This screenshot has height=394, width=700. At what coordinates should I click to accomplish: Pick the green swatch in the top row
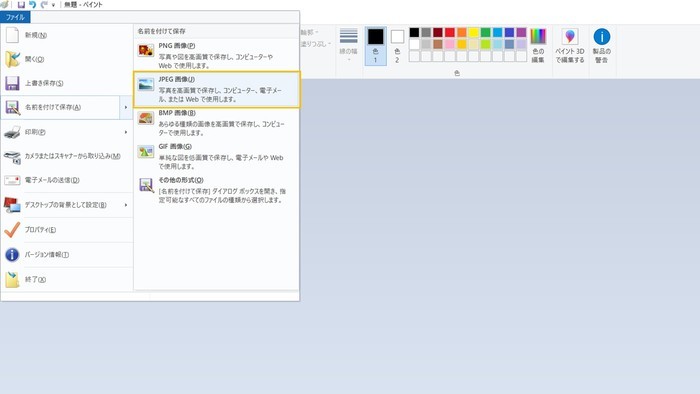tap(486, 32)
